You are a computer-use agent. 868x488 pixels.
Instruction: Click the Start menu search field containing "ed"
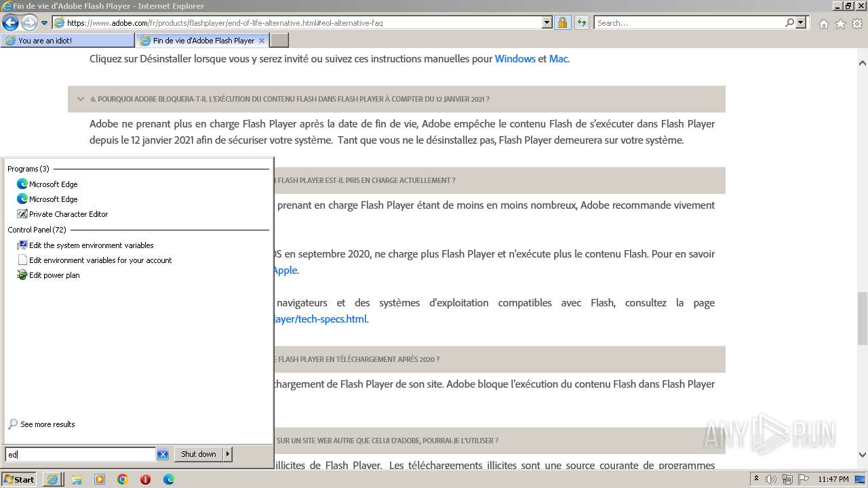click(80, 455)
